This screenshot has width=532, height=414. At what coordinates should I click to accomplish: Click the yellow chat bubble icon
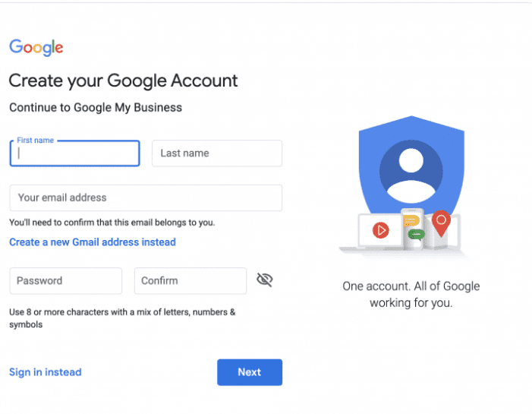[411, 221]
